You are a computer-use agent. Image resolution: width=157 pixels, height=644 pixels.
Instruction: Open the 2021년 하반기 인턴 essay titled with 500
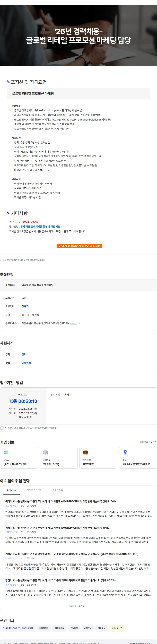[x=61, y=501]
